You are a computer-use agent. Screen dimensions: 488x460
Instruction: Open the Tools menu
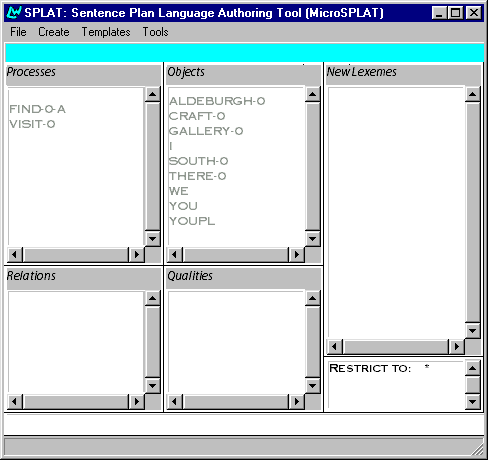tap(155, 32)
